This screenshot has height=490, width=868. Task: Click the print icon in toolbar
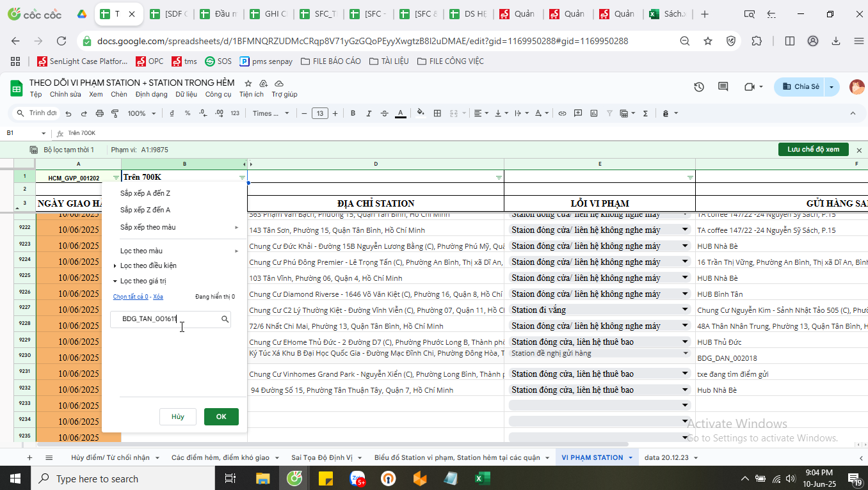[x=99, y=113]
